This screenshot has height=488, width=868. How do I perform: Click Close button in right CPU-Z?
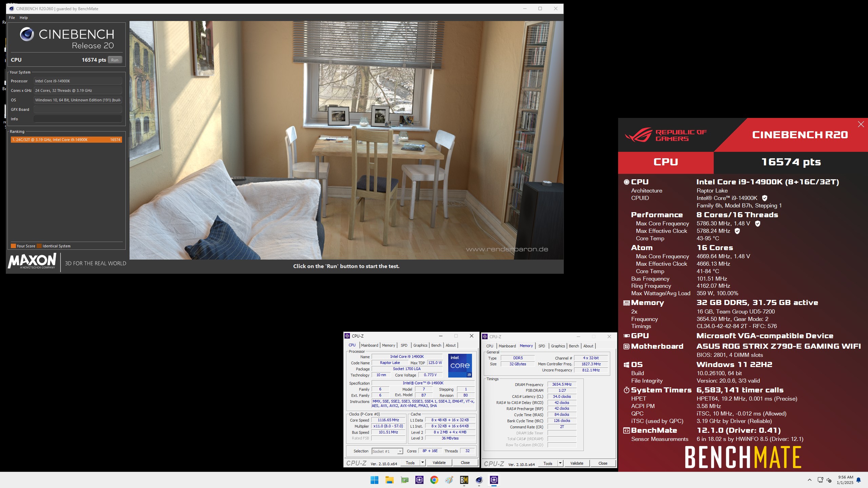pos(603,464)
